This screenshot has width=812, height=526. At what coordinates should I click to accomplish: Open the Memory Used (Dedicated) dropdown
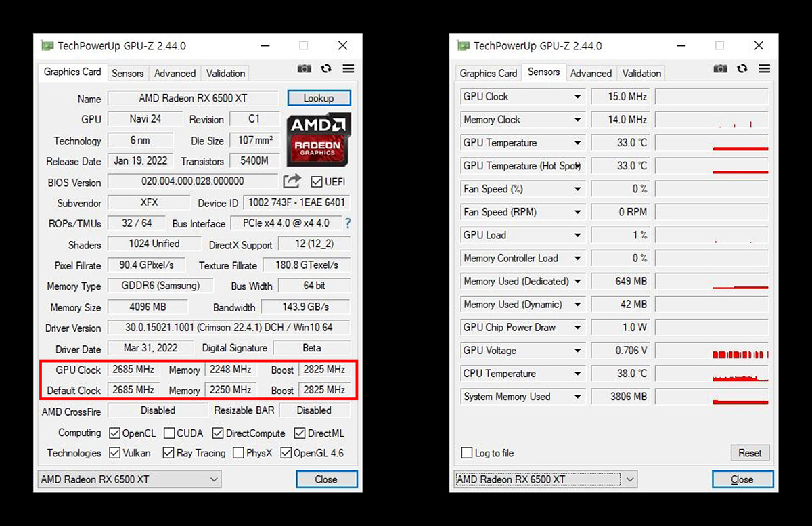(577, 281)
